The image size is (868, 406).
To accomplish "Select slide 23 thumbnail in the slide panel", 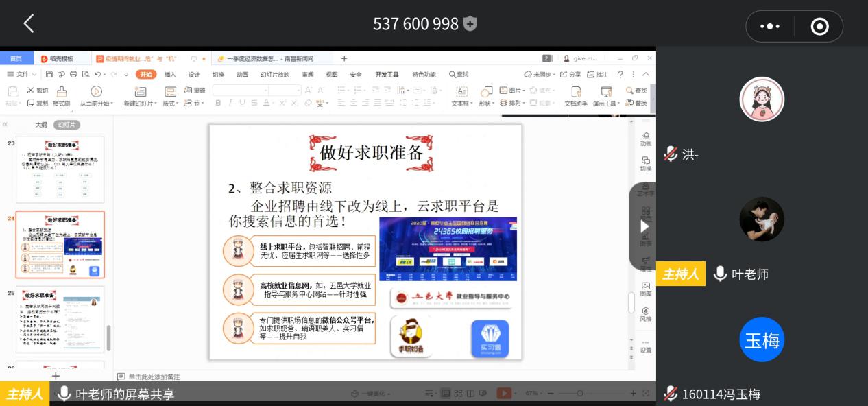I will (60, 169).
